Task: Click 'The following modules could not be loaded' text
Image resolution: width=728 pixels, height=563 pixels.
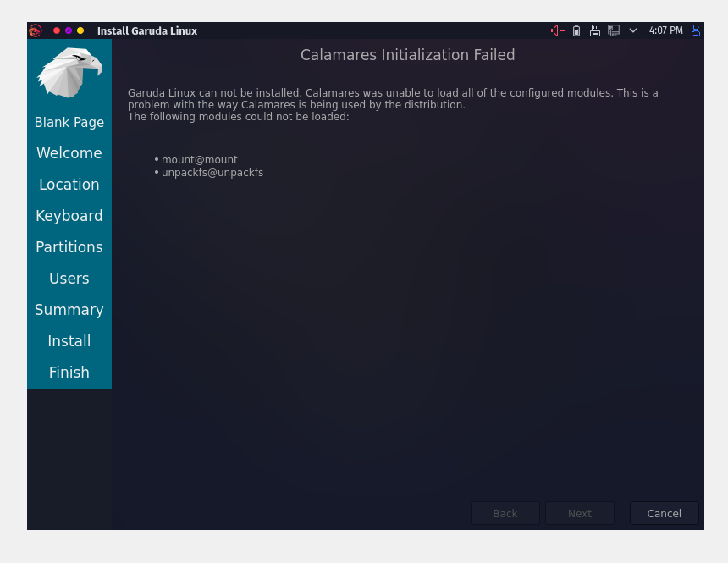Action: (238, 117)
